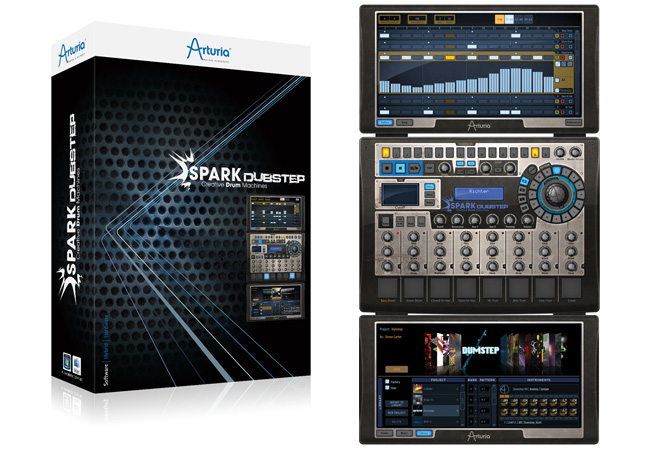Start playback with the play/pause button
This screenshot has width=650, height=450.
pyautogui.click(x=415, y=168)
